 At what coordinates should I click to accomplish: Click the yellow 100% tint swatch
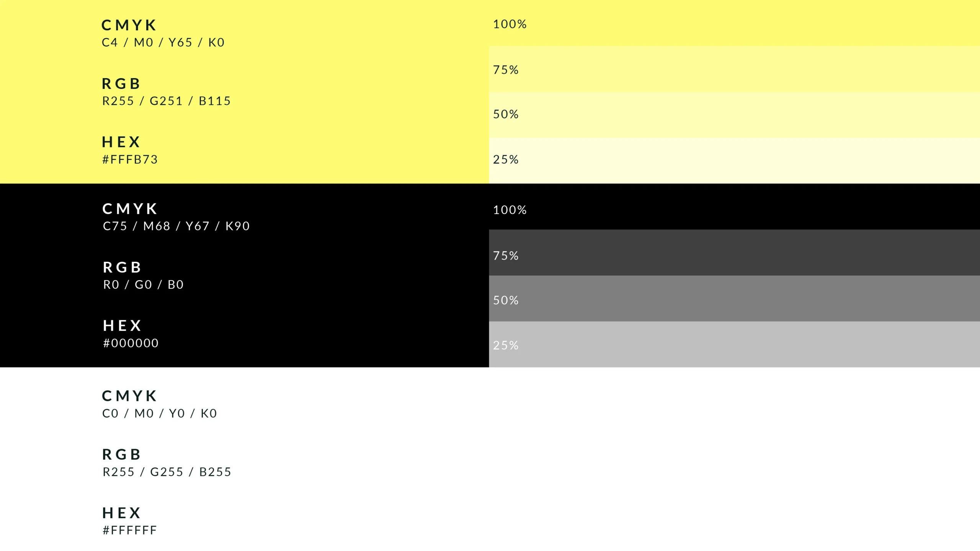(734, 23)
